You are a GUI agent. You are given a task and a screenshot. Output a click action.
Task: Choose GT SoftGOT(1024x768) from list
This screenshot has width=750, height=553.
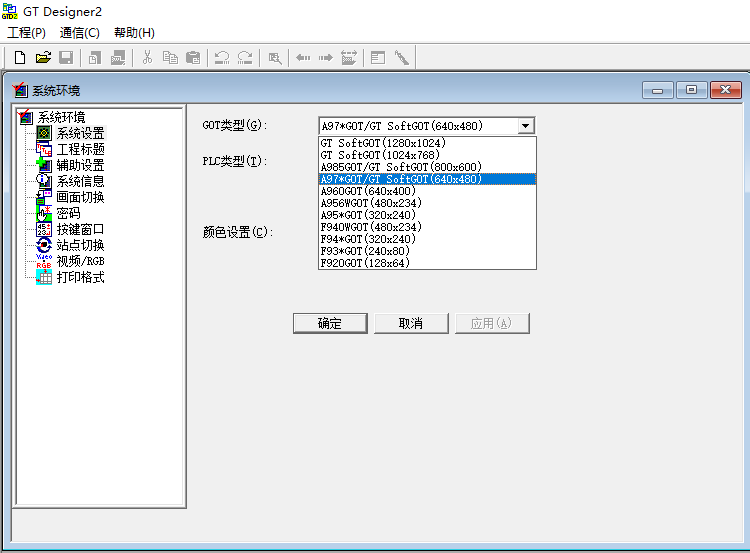[x=427, y=155]
